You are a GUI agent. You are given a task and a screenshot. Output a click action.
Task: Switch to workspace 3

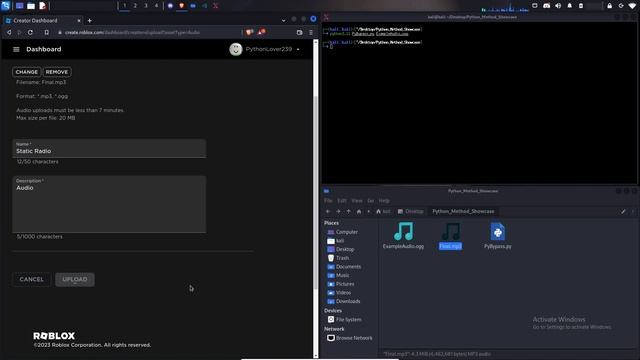146,6
